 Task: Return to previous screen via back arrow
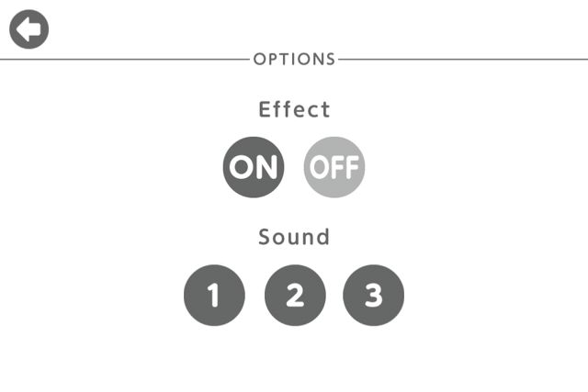(x=28, y=29)
